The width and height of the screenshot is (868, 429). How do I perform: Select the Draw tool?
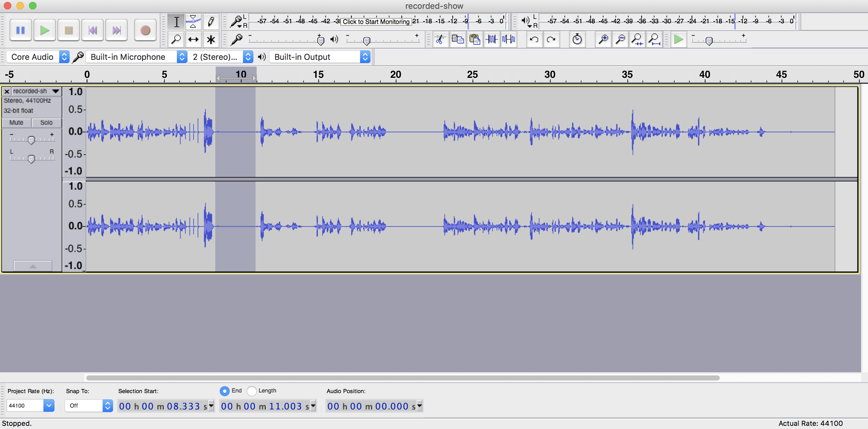pyautogui.click(x=211, y=22)
